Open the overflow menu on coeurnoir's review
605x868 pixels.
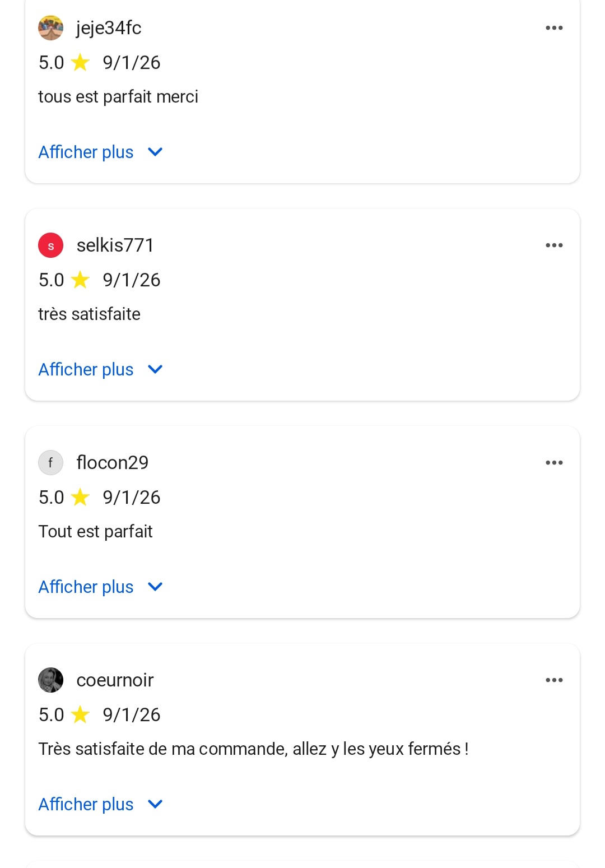pos(554,680)
